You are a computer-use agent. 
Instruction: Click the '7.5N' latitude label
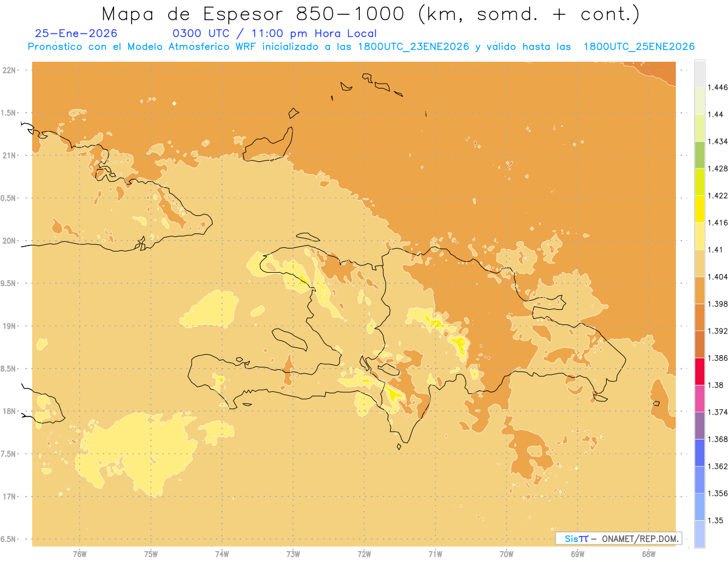[x=10, y=453]
